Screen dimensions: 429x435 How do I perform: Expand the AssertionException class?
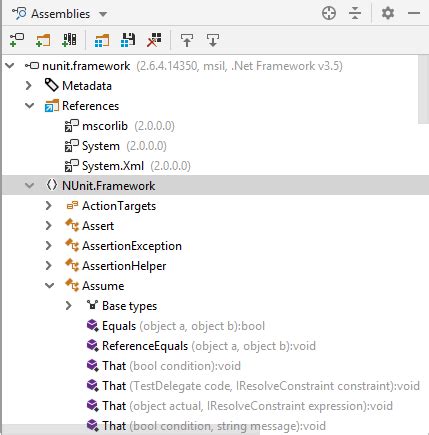(x=49, y=246)
